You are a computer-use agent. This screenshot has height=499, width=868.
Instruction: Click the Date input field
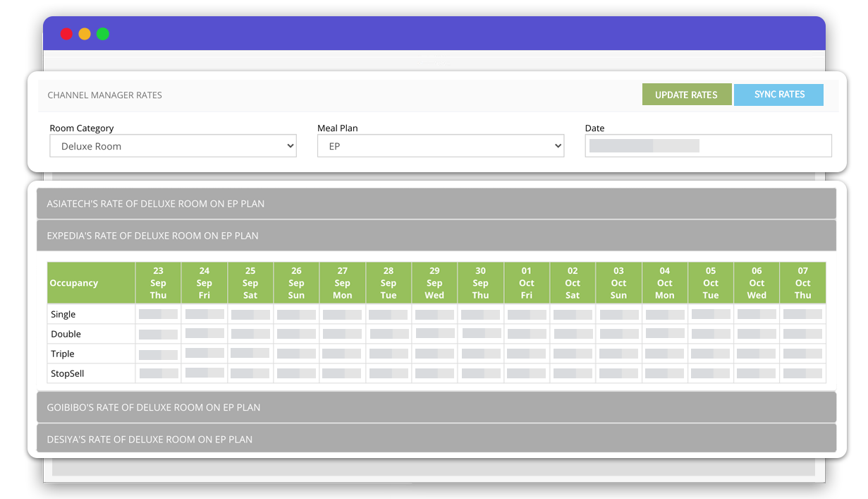pos(708,146)
